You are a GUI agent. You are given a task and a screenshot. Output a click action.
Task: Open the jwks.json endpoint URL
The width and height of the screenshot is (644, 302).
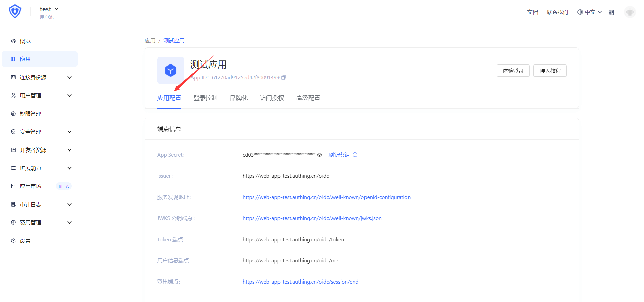point(312,218)
